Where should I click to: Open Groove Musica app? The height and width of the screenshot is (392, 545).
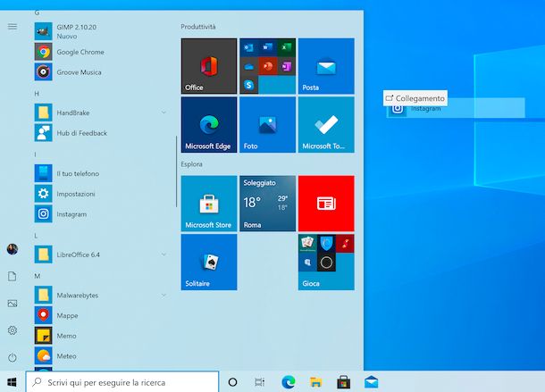101,72
